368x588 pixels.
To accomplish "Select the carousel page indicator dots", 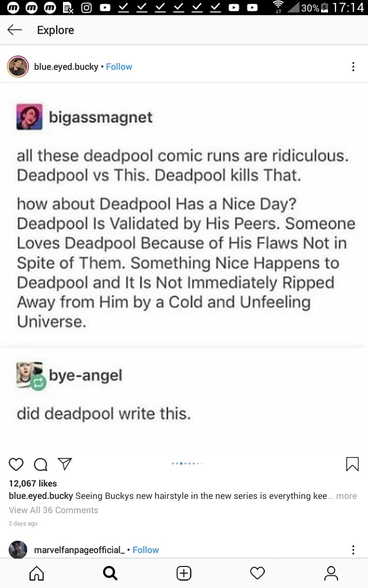I will pos(187,463).
